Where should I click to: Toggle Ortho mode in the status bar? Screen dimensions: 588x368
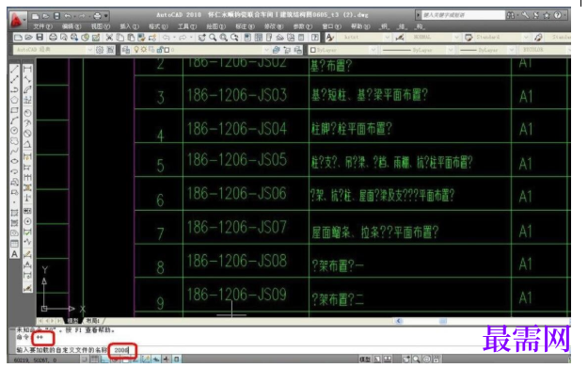[x=104, y=360]
